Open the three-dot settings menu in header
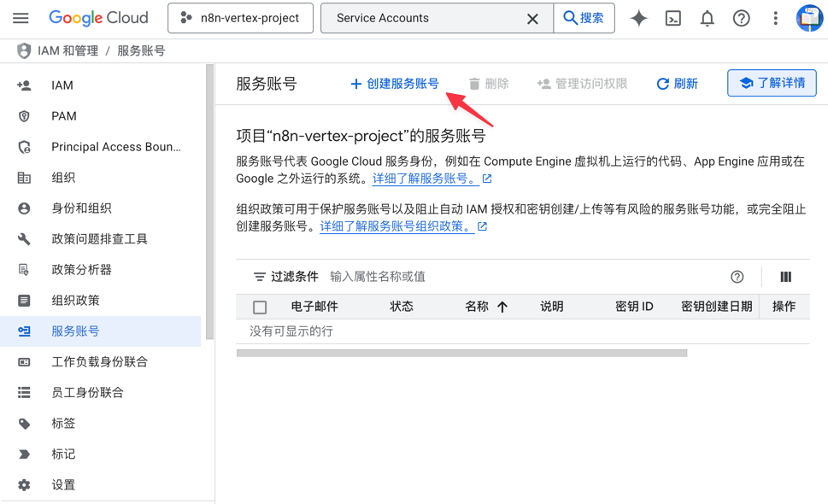828x504 pixels. pyautogui.click(x=775, y=18)
